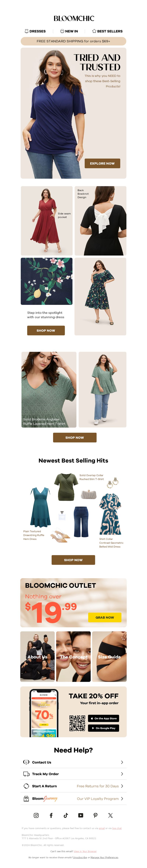Open the X (Twitter) social icon
This screenshot has height=868, width=147.
pyautogui.click(x=110, y=815)
